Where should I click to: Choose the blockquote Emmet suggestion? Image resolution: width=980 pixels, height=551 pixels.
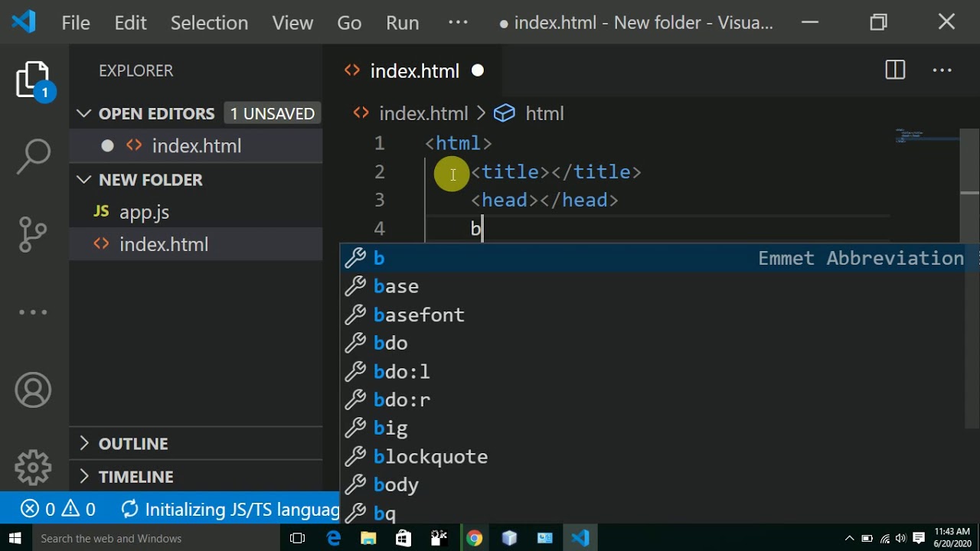(x=430, y=457)
